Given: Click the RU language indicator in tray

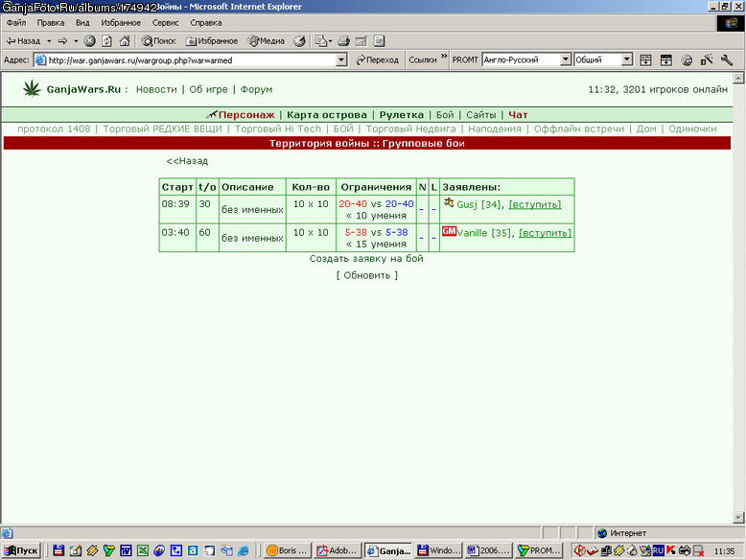Looking at the screenshot, I should coord(658,550).
